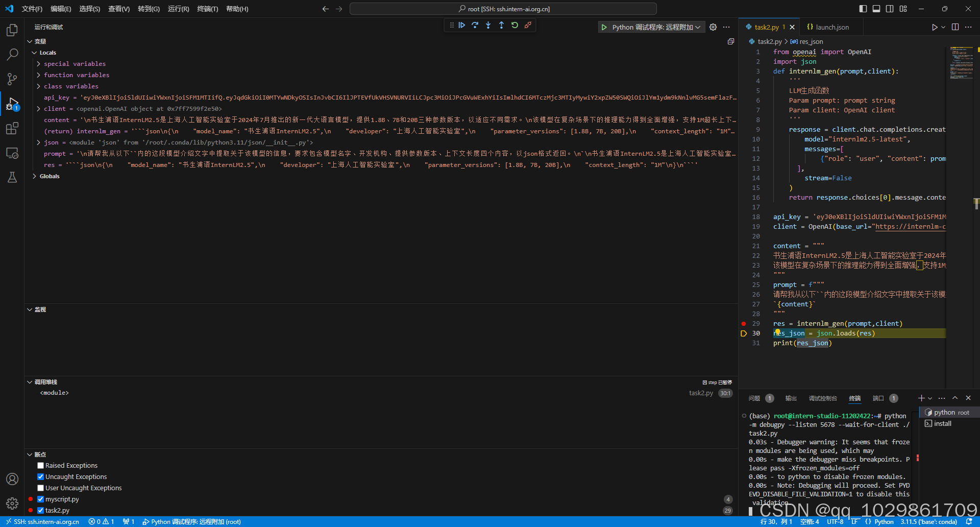The width and height of the screenshot is (980, 527).
Task: Toggle panel layout icon
Action: (x=876, y=9)
